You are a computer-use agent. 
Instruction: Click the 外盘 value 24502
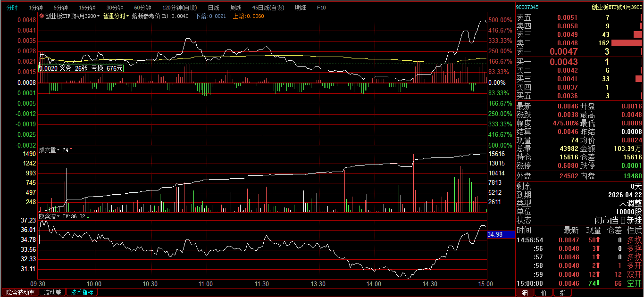[x=569, y=176]
